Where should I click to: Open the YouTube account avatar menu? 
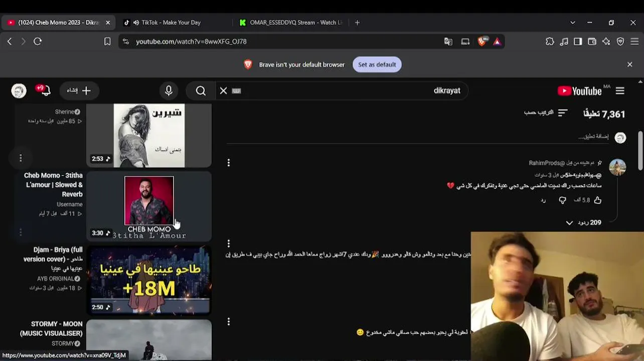pyautogui.click(x=19, y=91)
